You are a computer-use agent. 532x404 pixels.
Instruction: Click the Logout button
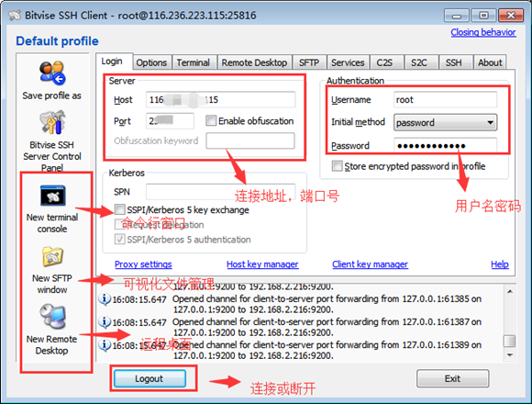click(150, 378)
